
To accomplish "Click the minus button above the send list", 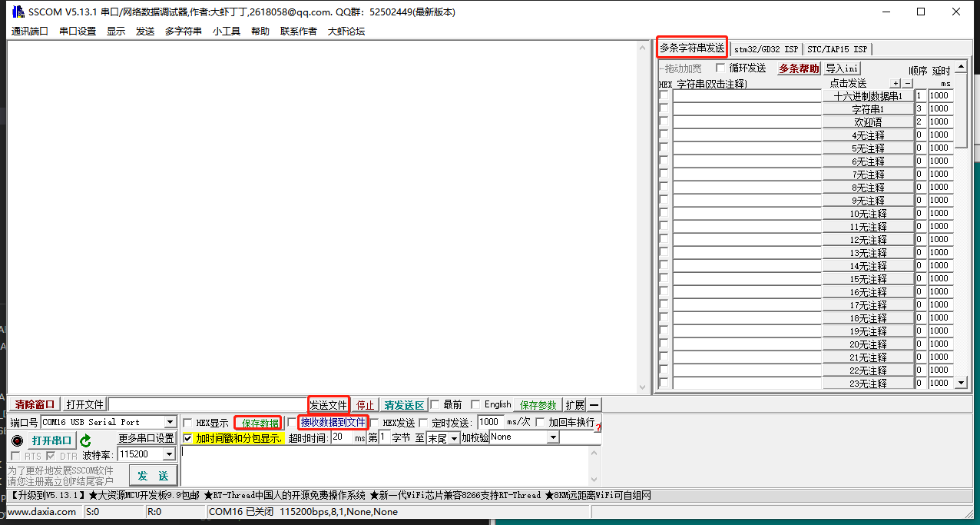I will 908,83.
